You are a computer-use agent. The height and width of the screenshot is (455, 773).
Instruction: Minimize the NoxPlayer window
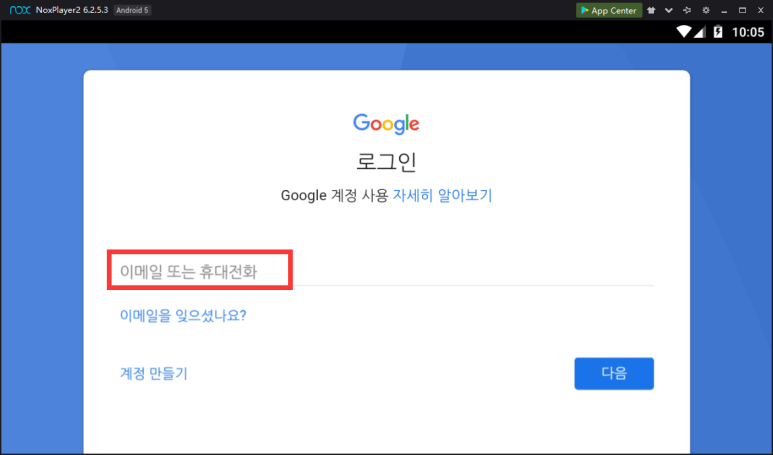pos(724,11)
